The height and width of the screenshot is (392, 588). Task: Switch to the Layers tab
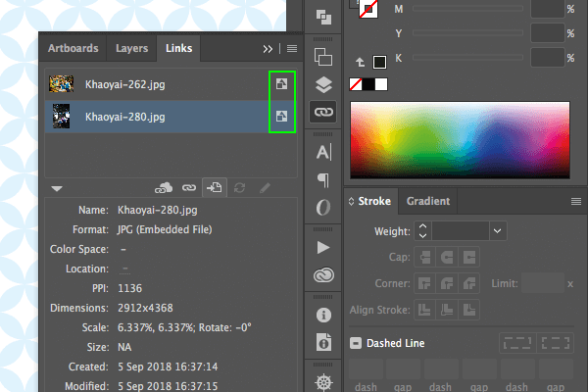pyautogui.click(x=131, y=48)
